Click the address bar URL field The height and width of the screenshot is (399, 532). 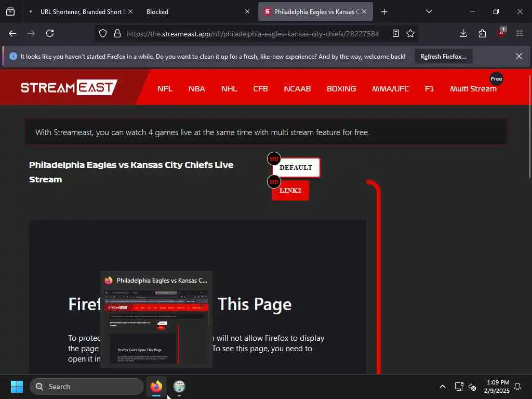[253, 34]
